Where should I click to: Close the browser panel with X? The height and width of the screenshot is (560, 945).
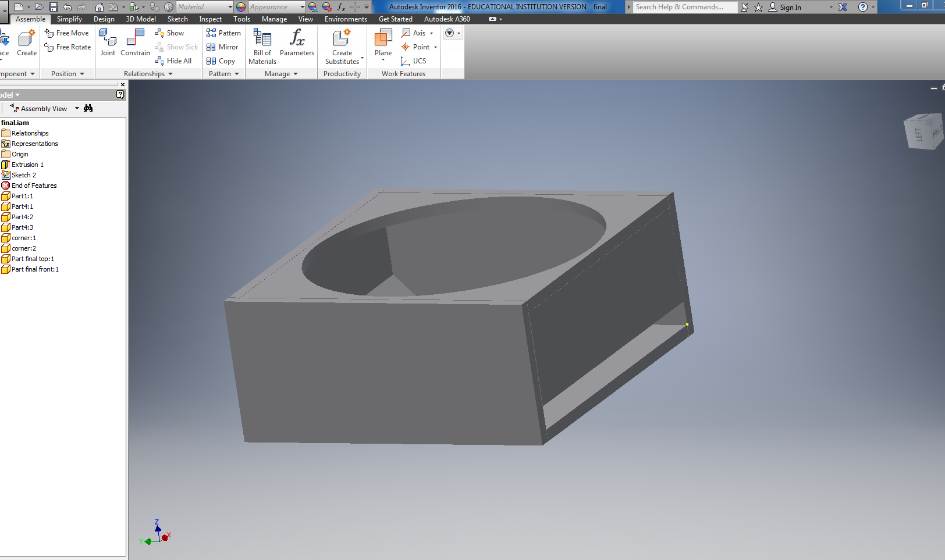tap(123, 84)
